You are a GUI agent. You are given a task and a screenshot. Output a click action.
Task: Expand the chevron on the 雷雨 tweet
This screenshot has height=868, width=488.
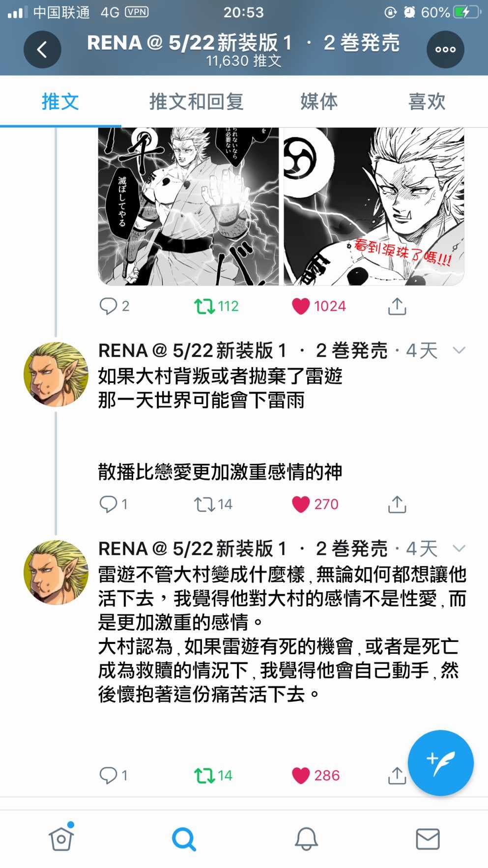[x=459, y=350]
